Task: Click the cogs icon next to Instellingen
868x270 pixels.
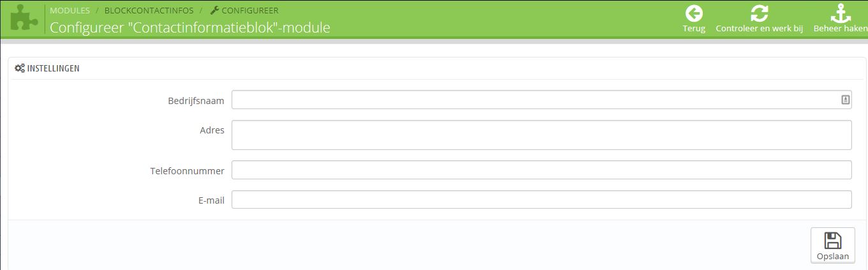Action: coord(20,68)
